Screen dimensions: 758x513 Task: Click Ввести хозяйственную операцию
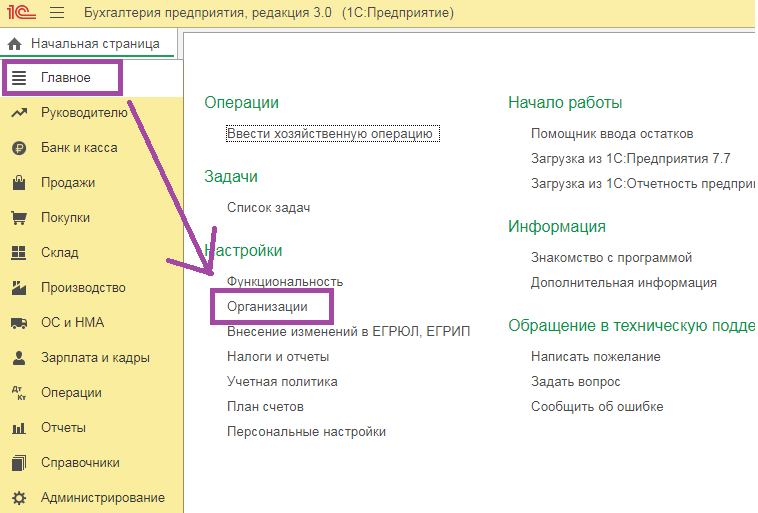tap(333, 133)
